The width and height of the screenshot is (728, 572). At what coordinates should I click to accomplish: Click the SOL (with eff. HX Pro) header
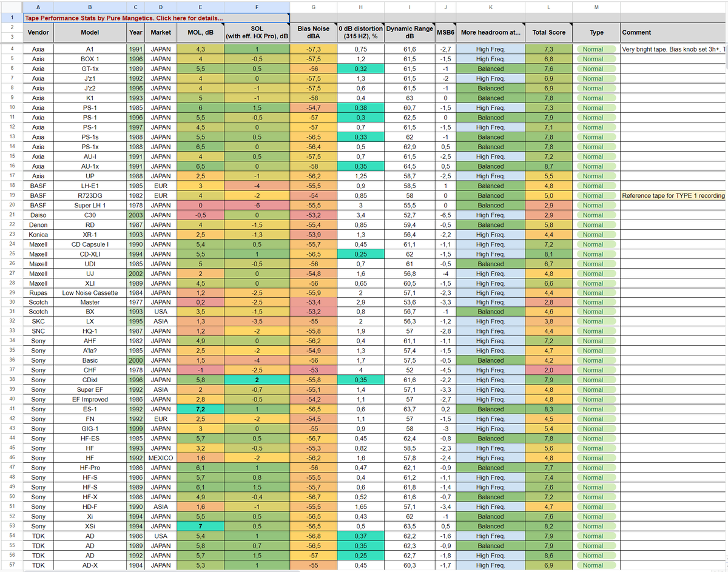coord(257,33)
